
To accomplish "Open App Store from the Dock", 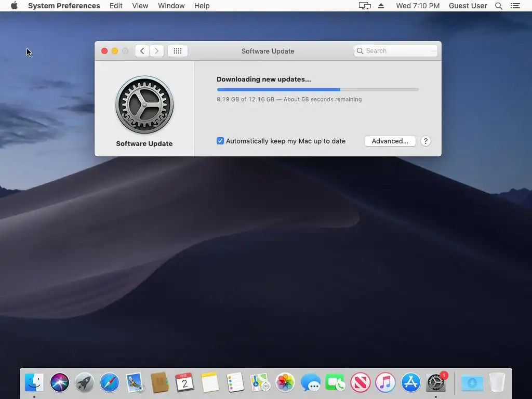I will 410,382.
